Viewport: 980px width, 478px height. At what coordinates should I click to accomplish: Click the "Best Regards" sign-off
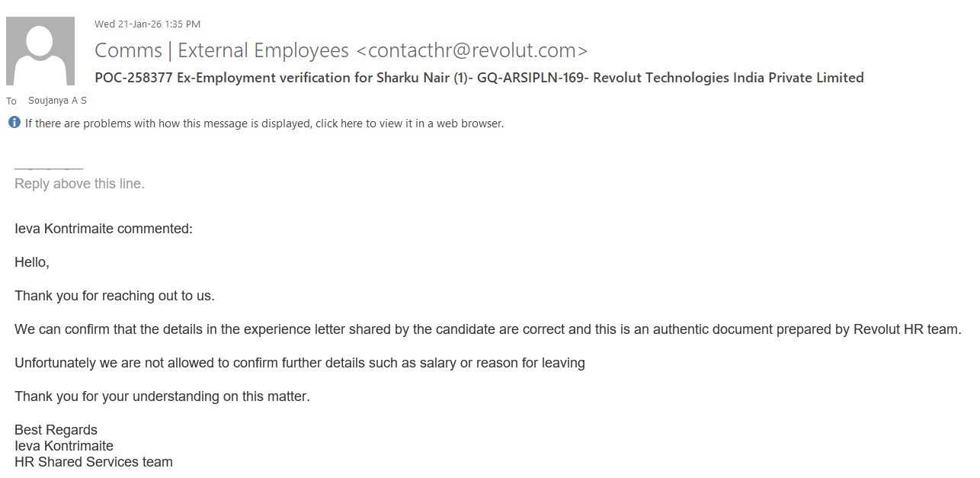click(x=56, y=430)
